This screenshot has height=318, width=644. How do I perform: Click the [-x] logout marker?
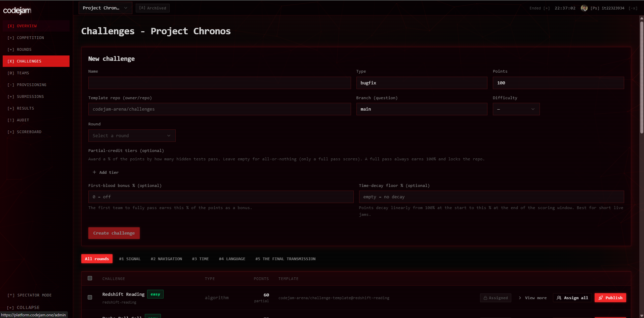pos(633,8)
